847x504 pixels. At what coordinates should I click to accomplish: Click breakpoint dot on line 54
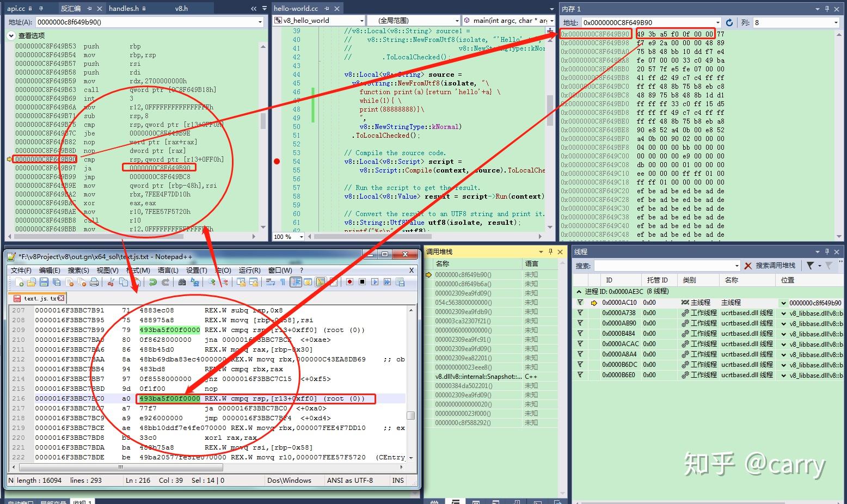click(277, 161)
